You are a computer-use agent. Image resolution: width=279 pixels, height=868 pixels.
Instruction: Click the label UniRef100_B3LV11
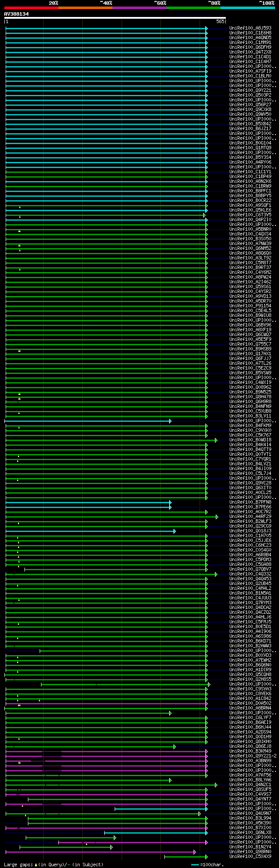click(250, 416)
